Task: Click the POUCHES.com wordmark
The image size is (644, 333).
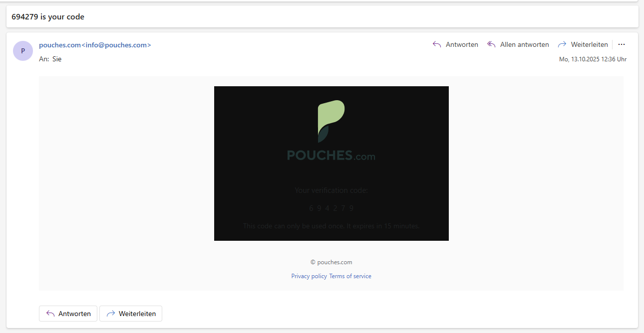Action: [331, 156]
